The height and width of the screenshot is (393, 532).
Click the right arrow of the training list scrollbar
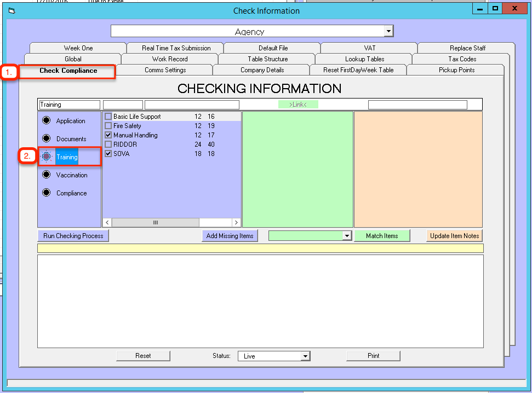(236, 223)
